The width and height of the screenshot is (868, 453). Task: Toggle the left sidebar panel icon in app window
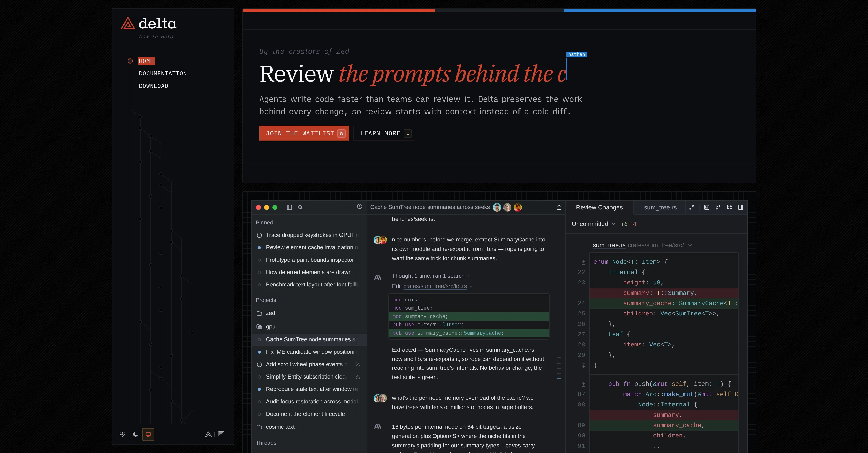pyautogui.click(x=289, y=207)
